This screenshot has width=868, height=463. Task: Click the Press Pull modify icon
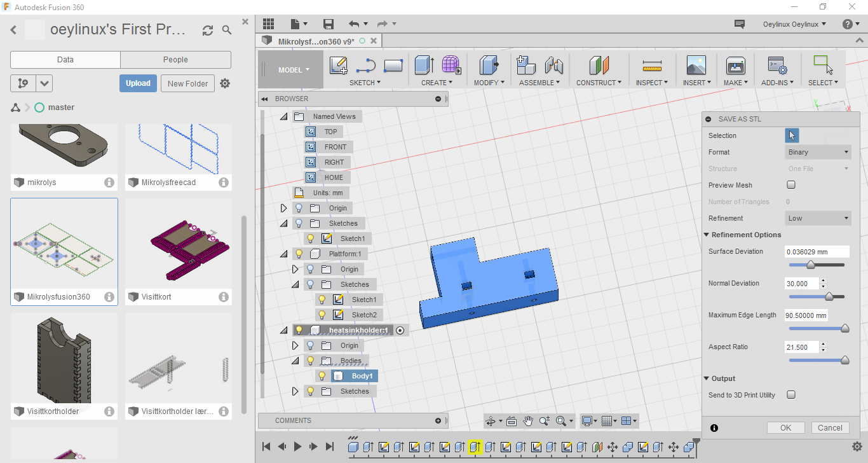click(x=489, y=65)
